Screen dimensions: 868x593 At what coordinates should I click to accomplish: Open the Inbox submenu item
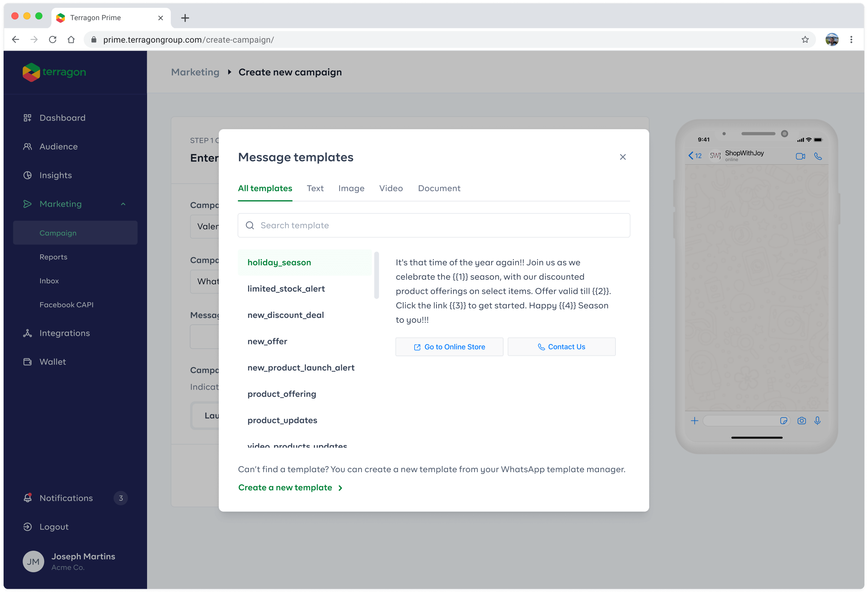(49, 281)
